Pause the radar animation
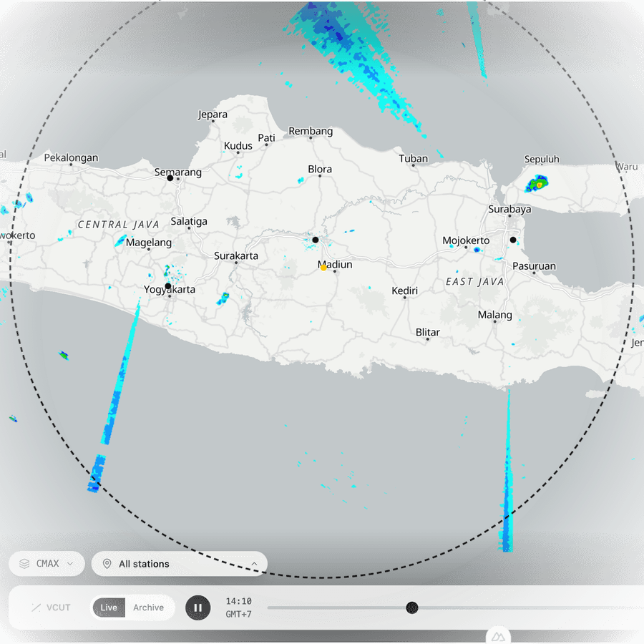 click(x=198, y=608)
